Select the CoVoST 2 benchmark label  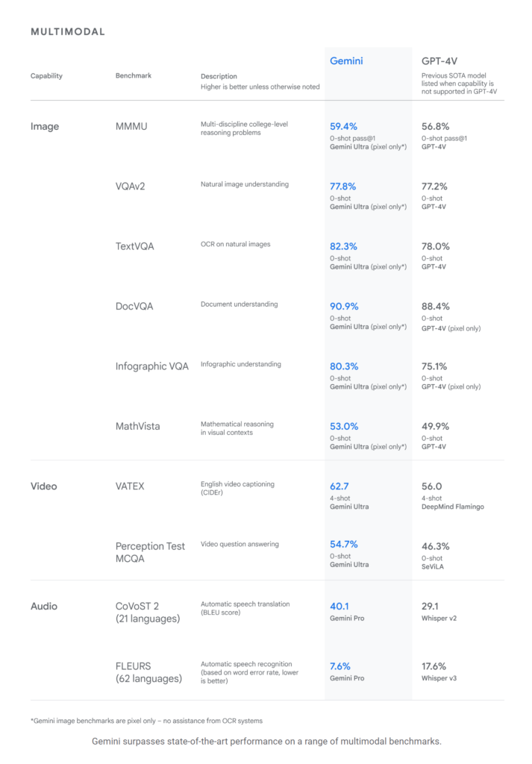point(148,612)
